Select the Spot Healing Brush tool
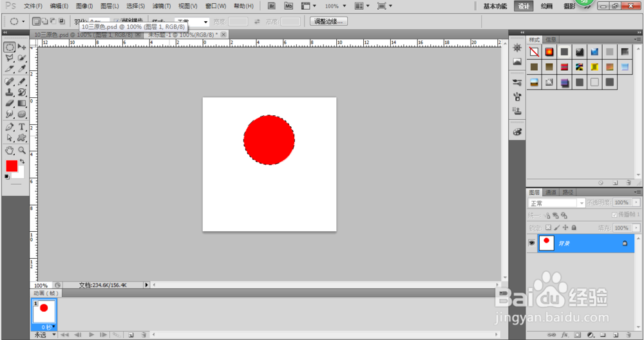 pyautogui.click(x=10, y=81)
